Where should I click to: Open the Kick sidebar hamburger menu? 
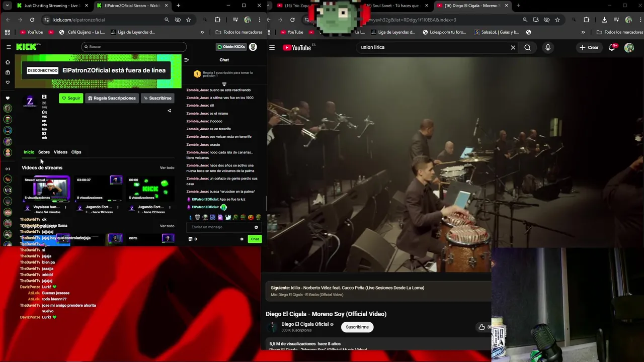tap(9, 47)
